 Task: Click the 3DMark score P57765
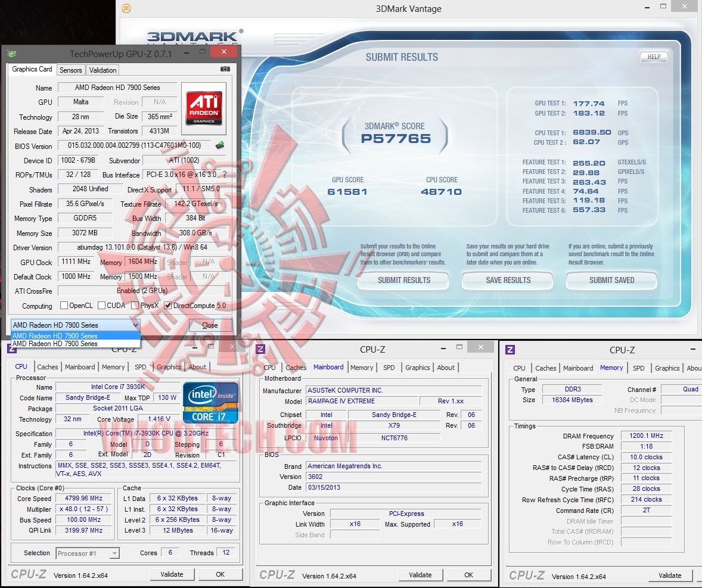point(396,139)
